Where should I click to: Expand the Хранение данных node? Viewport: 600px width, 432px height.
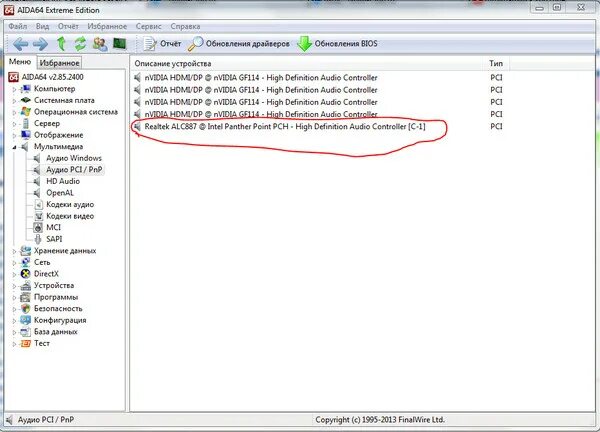pyautogui.click(x=14, y=251)
